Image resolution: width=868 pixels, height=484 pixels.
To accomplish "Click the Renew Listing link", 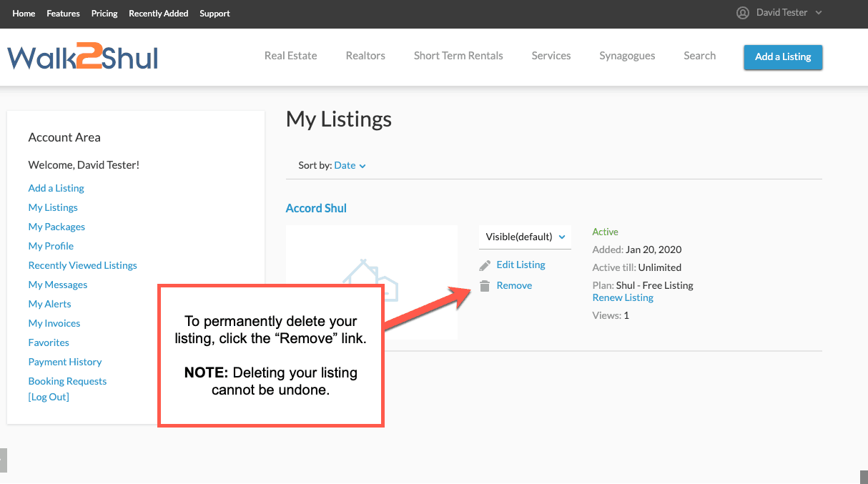I will (623, 297).
